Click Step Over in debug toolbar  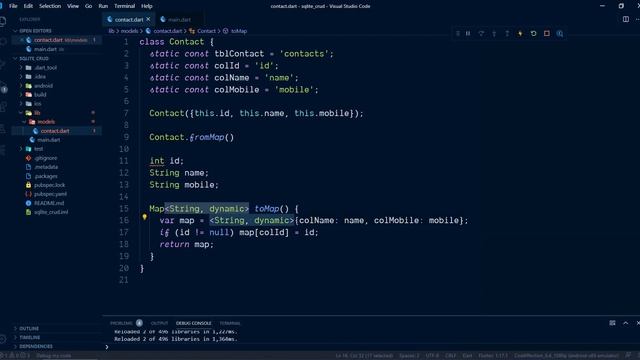[x=481, y=33]
